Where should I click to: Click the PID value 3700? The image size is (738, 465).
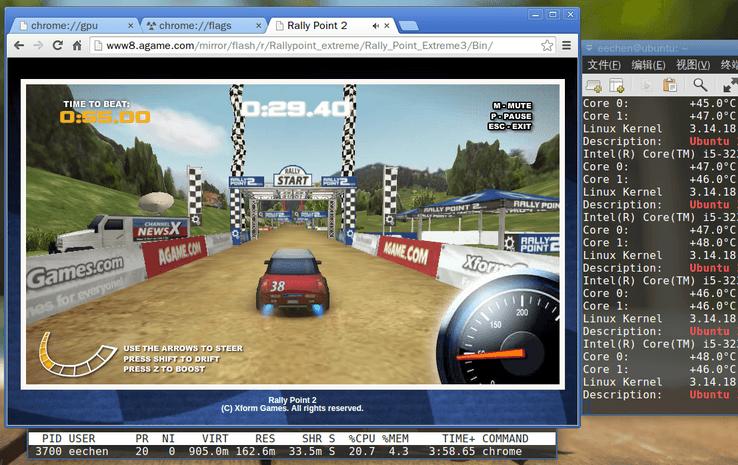[48, 451]
